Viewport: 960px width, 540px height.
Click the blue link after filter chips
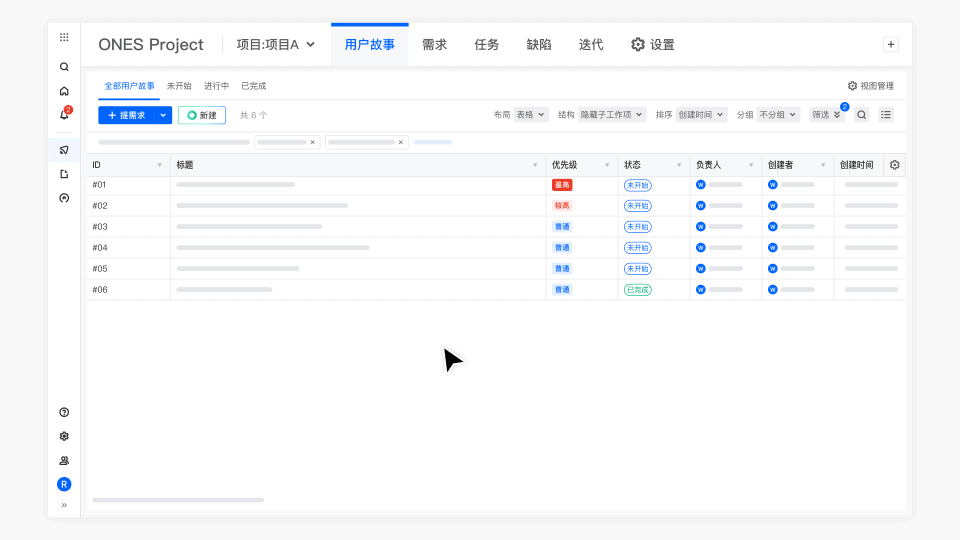click(433, 143)
